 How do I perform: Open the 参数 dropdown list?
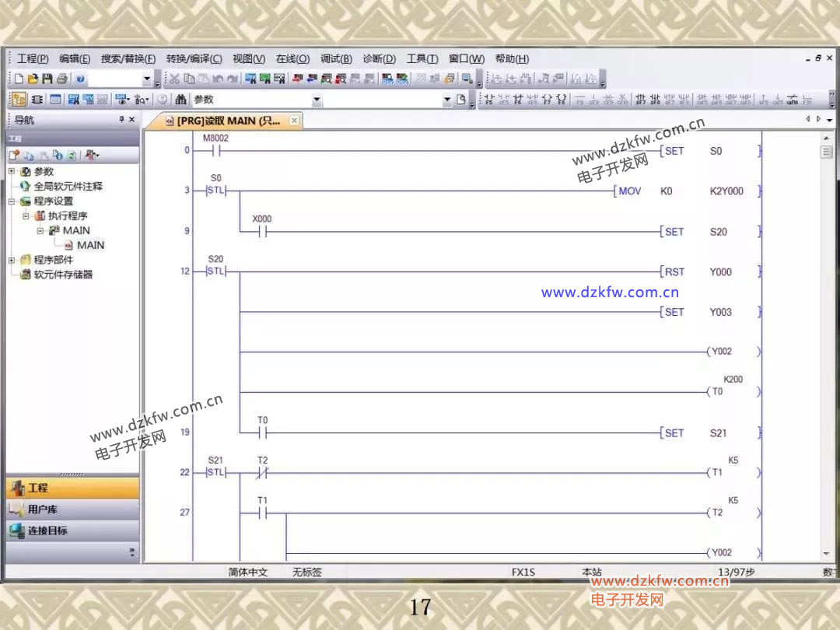[x=317, y=100]
